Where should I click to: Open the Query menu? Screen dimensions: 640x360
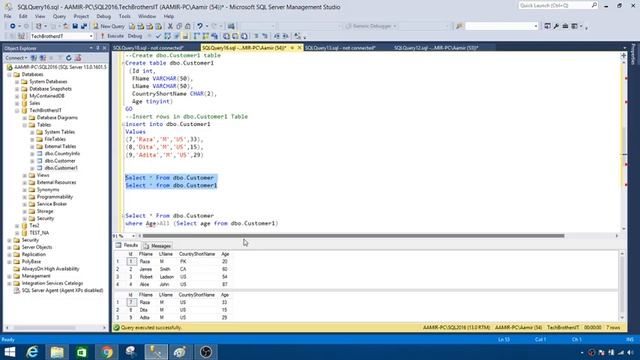[59, 16]
